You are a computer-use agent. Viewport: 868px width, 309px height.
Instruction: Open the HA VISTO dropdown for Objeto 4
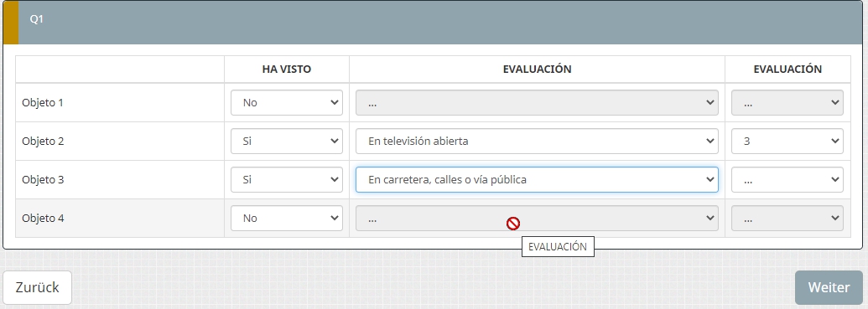287,219
